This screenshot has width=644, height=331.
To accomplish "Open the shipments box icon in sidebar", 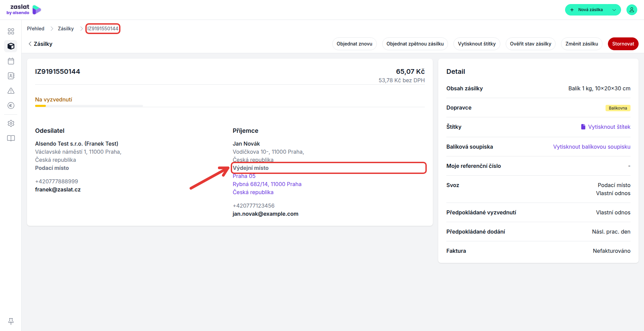I will pos(11,46).
